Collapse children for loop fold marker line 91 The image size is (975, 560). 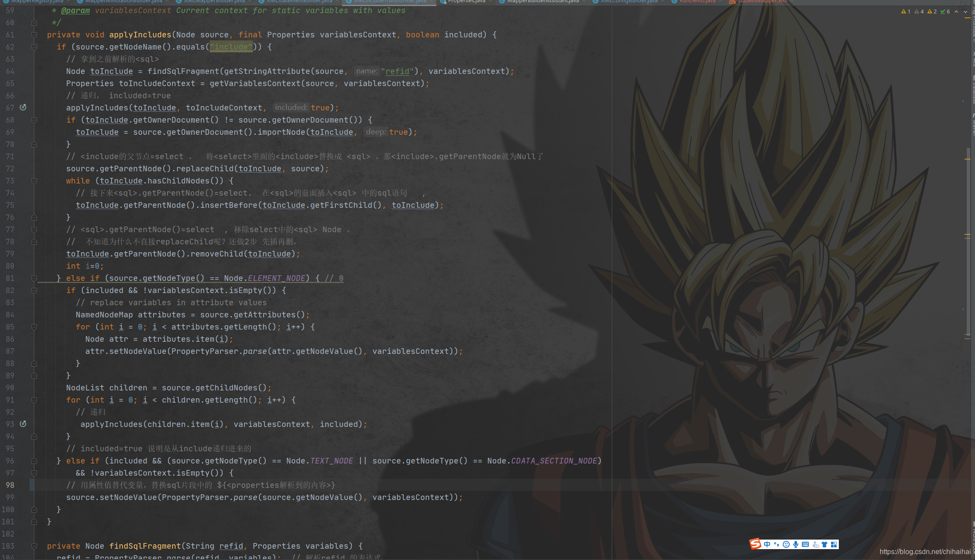pos(34,400)
